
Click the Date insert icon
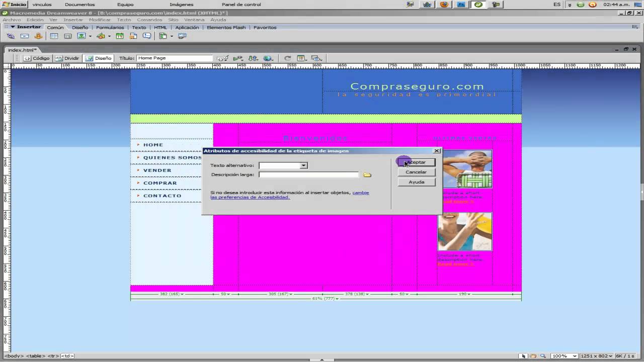(119, 36)
